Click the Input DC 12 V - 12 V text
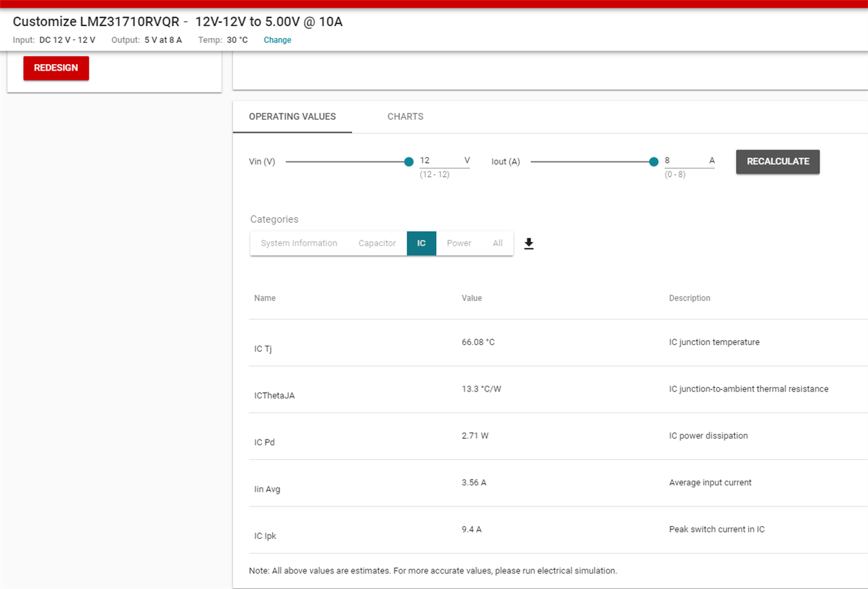The width and height of the screenshot is (868, 589). click(x=54, y=40)
